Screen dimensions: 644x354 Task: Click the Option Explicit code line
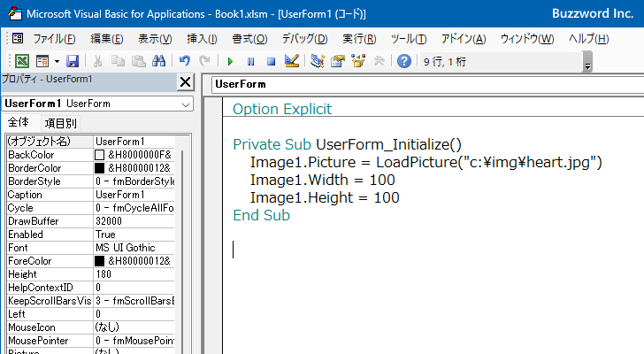point(282,109)
